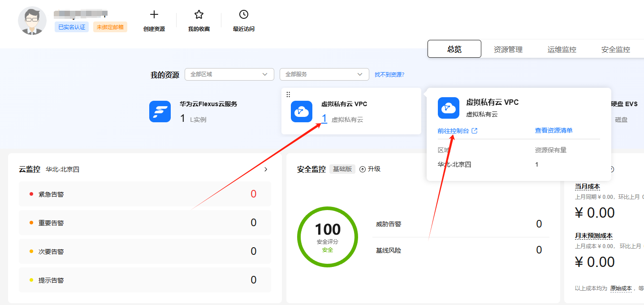Switch to the 运维监控 tab

click(562, 50)
